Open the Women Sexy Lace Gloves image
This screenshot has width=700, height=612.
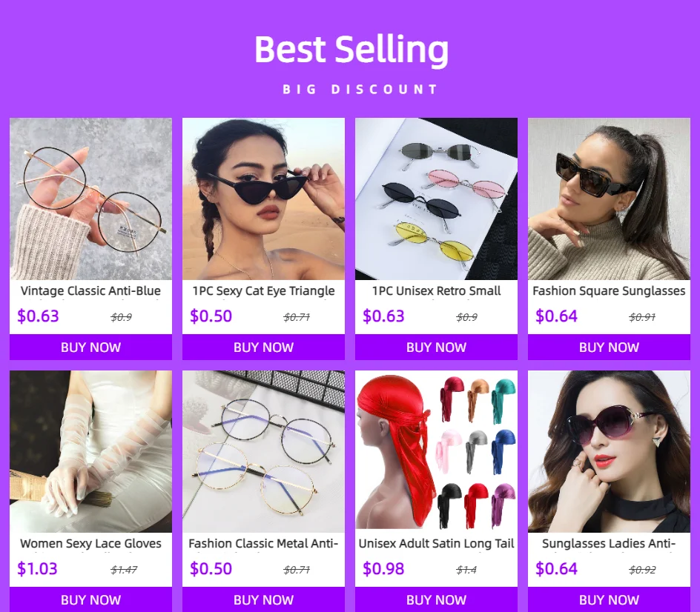[x=90, y=451]
